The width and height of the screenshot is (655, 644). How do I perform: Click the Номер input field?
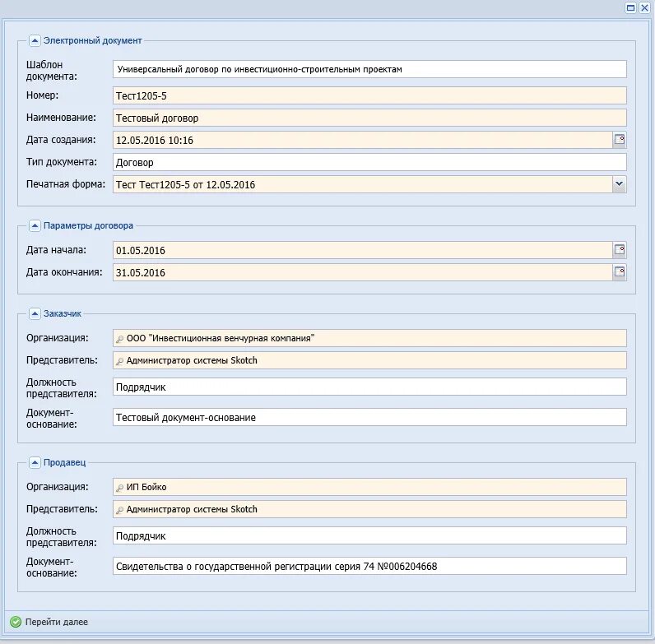click(x=369, y=96)
